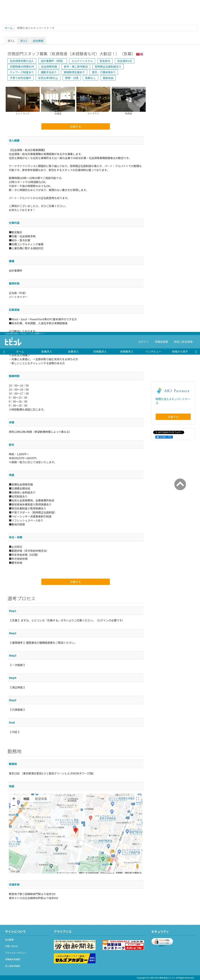Click the ログイン header link
The width and height of the screenshot is (200, 980).
144,342
